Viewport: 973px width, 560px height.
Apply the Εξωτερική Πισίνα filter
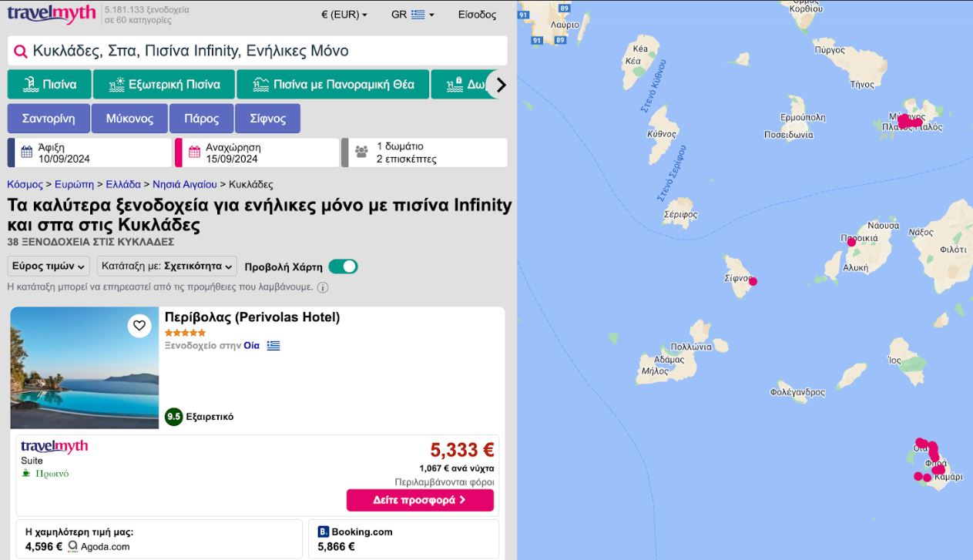(163, 85)
